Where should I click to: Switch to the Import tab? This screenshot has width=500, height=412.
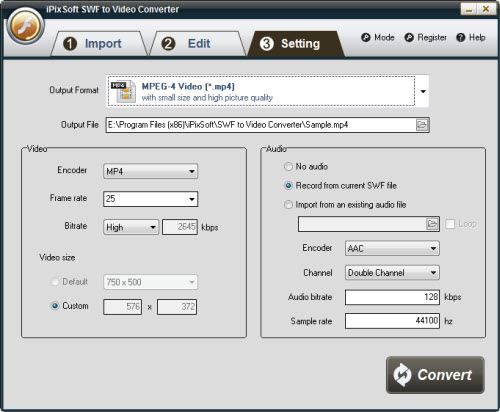pos(99,44)
